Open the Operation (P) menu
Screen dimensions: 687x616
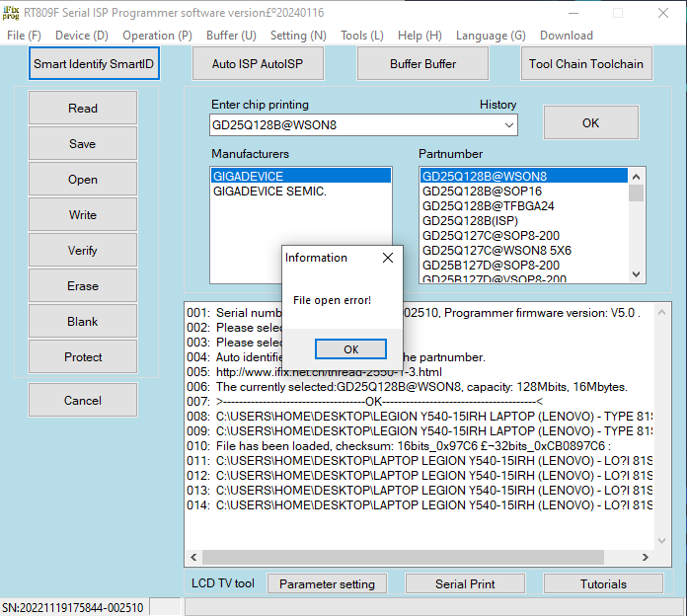[x=157, y=36]
